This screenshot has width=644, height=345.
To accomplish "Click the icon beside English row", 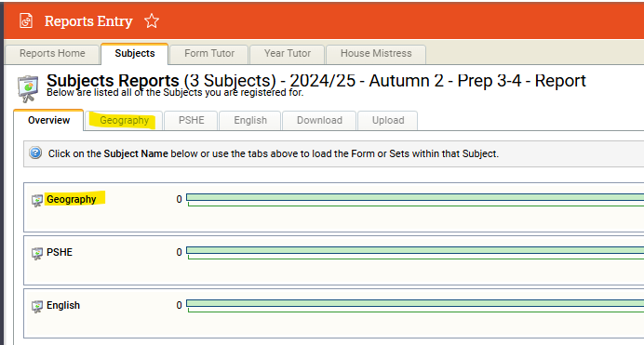I will [37, 307].
